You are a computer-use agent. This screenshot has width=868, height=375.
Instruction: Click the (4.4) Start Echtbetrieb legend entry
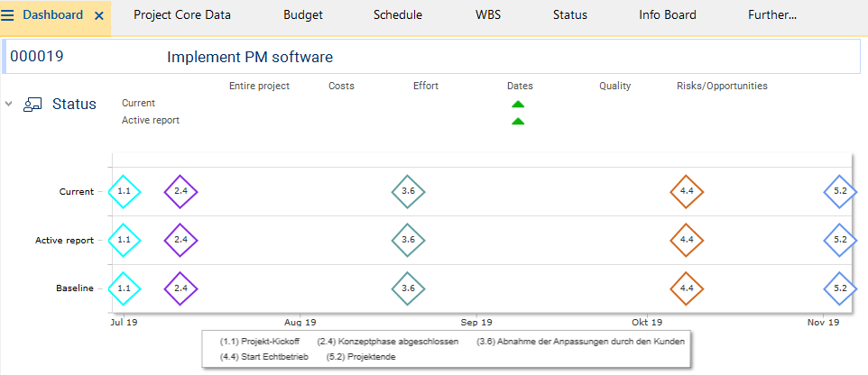264,357
